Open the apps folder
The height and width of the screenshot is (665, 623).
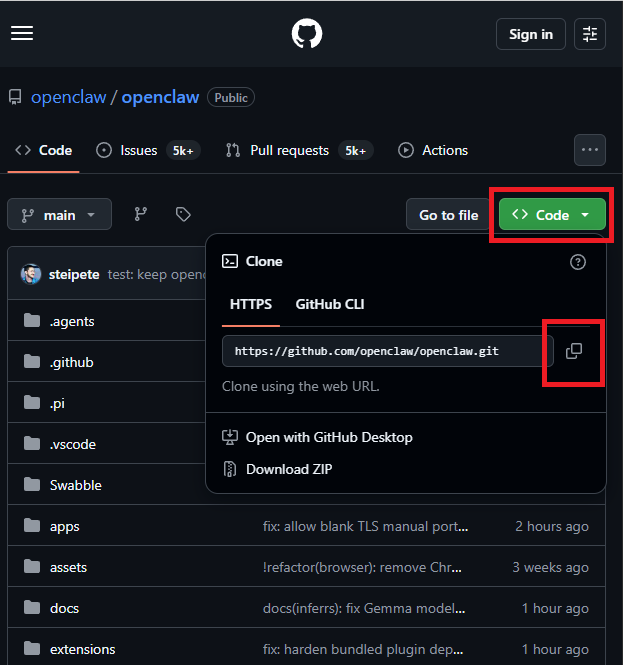64,526
